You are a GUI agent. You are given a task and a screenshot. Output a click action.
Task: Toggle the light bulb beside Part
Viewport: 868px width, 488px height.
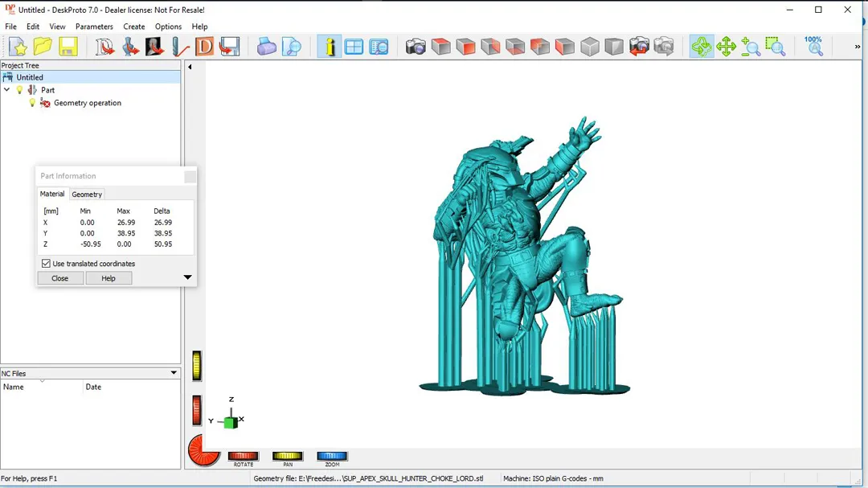pyautogui.click(x=19, y=90)
